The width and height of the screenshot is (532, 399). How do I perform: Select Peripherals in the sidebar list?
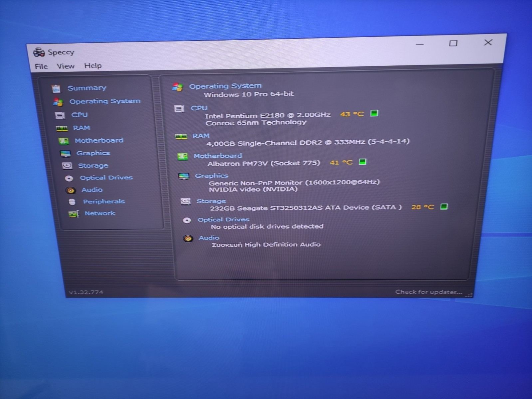point(104,201)
